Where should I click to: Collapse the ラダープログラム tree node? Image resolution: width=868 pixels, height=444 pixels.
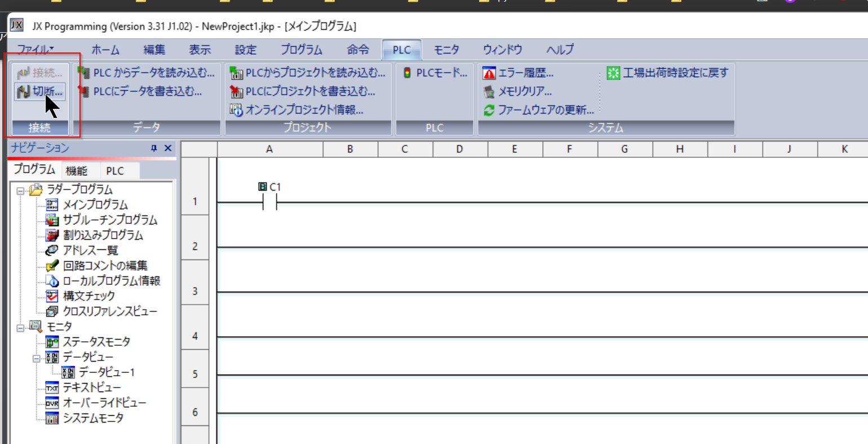pos(21,190)
